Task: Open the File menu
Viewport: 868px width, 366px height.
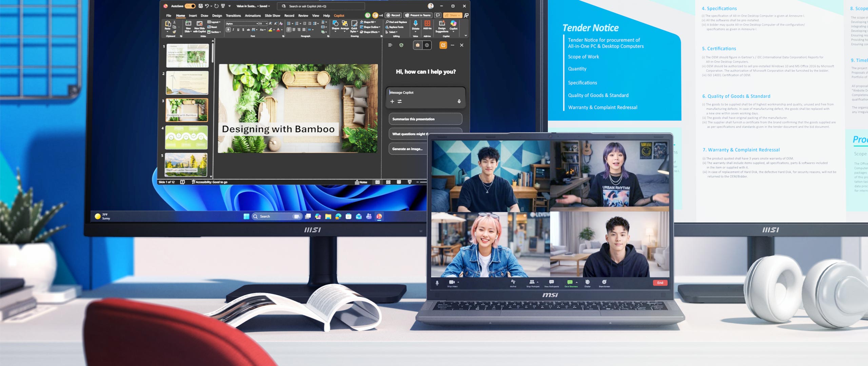Action: coord(169,16)
